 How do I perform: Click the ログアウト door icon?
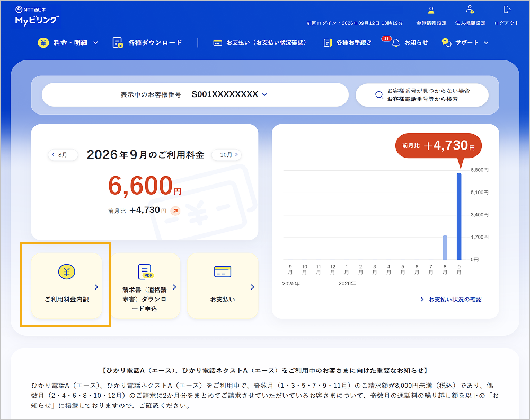[507, 10]
